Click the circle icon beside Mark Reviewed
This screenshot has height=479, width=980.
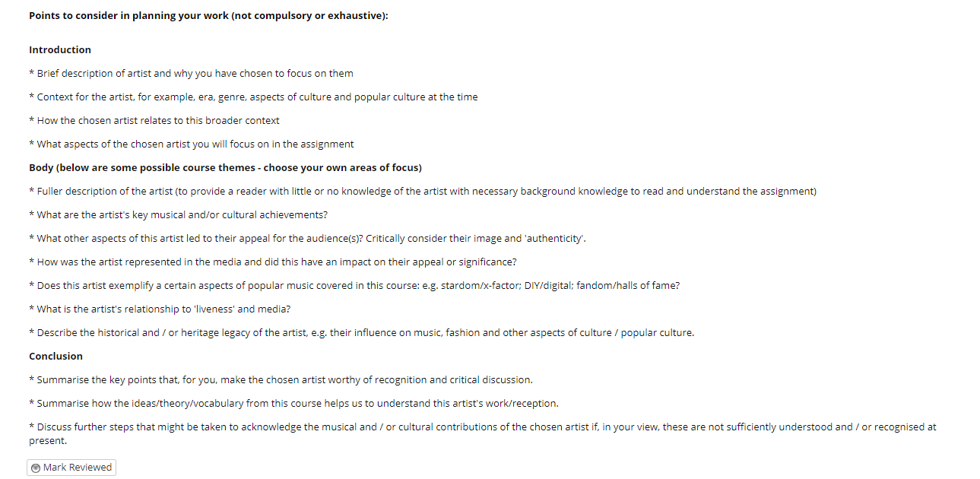click(x=36, y=468)
